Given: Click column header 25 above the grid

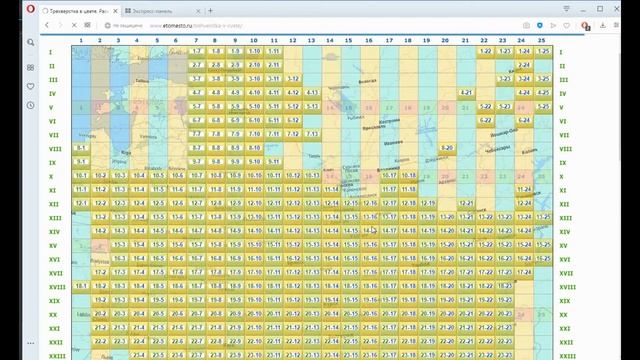Looking at the screenshot, I should (x=541, y=40).
